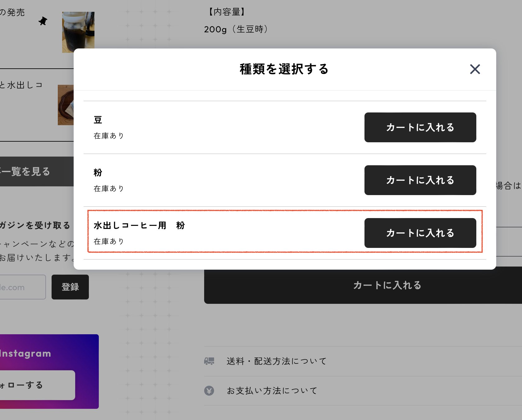This screenshot has height=420, width=522.
Task: Click the yen payment icon
Action: 209,390
